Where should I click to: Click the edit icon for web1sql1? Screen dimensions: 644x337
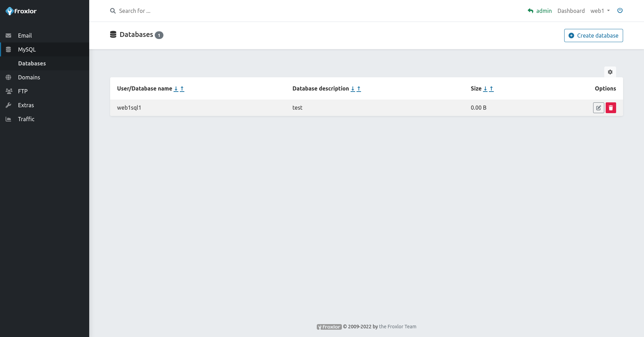(x=598, y=108)
